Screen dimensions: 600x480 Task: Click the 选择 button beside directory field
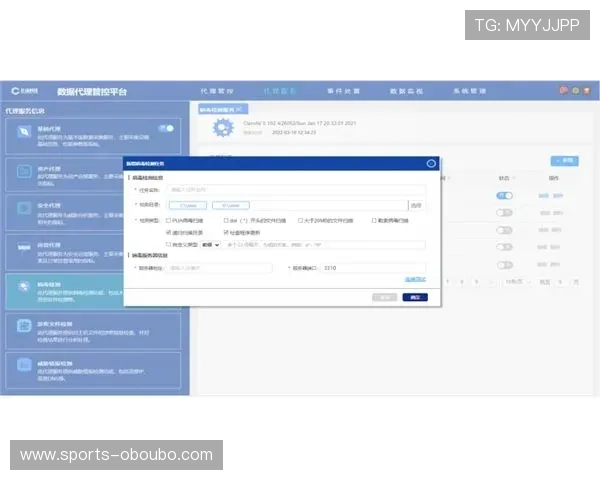[x=416, y=206]
